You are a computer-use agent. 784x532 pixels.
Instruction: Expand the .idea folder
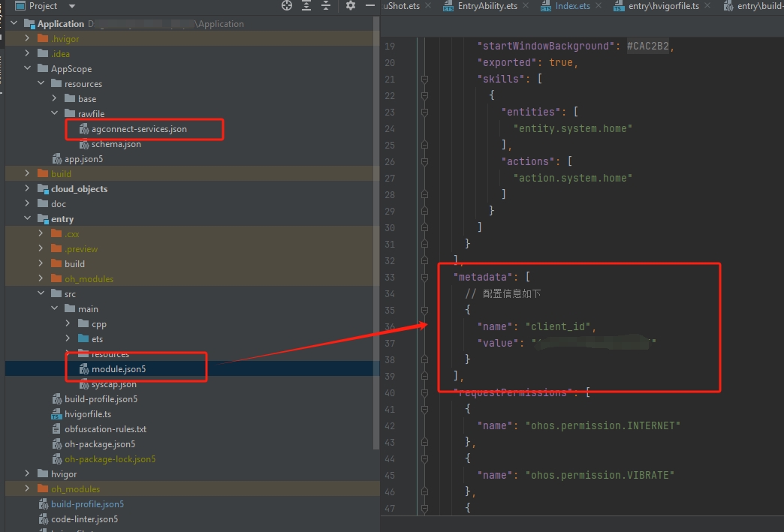click(x=28, y=53)
